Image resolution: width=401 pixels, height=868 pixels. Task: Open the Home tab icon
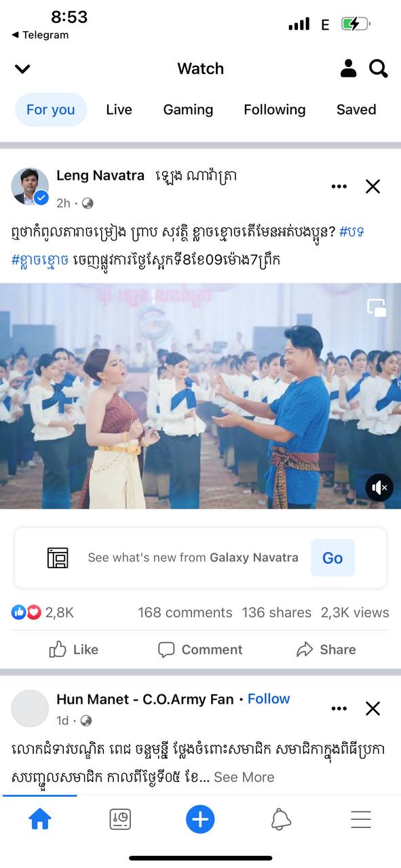click(40, 820)
